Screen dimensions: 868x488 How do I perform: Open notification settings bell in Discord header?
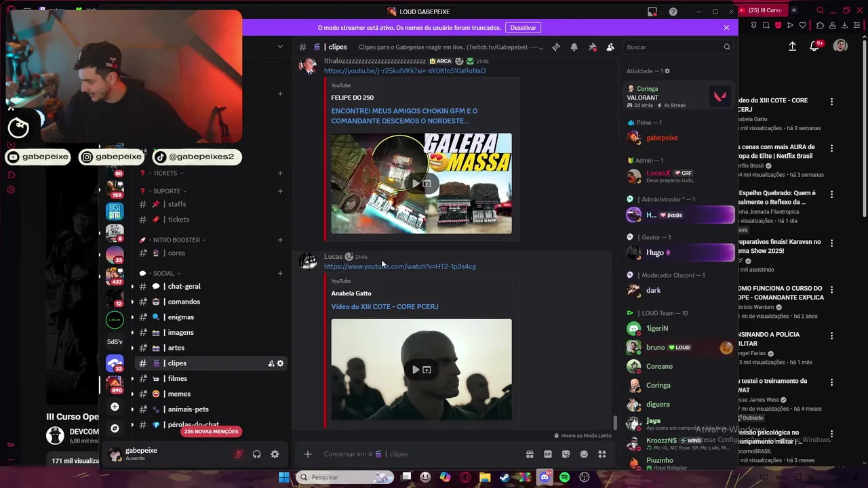pos(574,47)
